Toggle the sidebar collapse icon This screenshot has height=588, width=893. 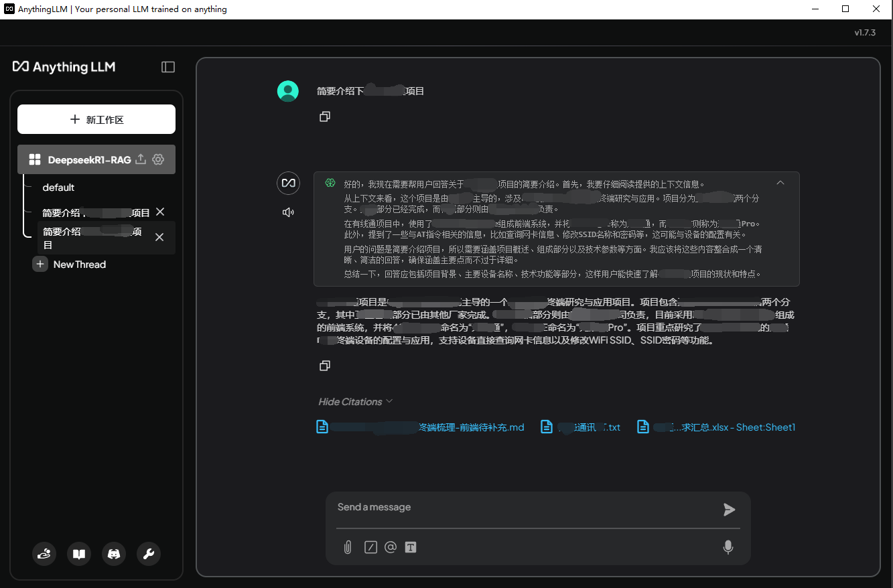(x=168, y=67)
